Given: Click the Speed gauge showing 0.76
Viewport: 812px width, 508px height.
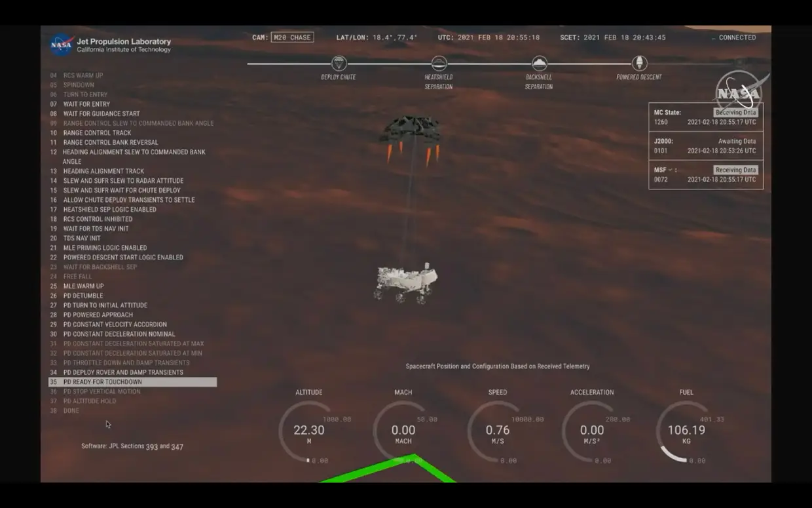Looking at the screenshot, I should pyautogui.click(x=498, y=431).
